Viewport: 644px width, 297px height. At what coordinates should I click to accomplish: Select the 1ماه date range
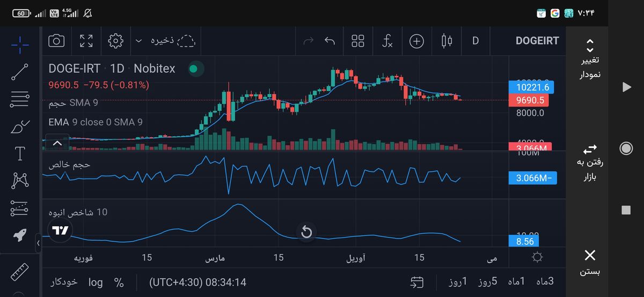(x=516, y=281)
